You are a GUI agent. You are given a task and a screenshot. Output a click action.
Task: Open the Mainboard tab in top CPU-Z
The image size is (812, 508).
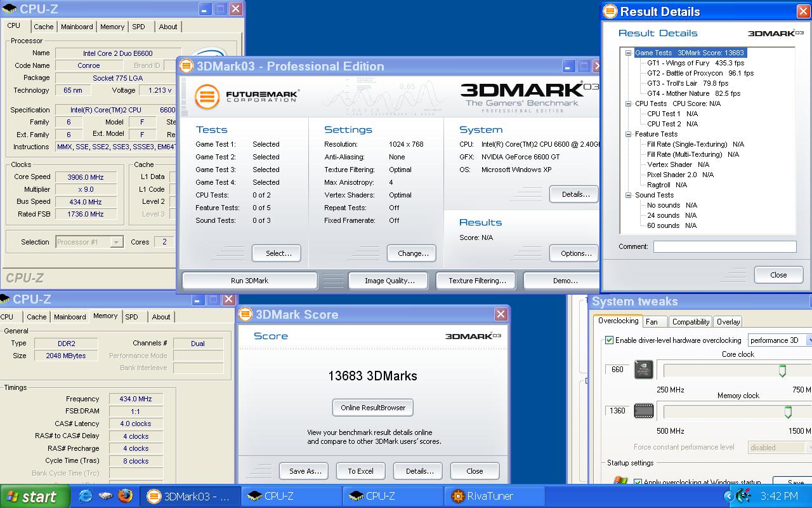point(77,27)
